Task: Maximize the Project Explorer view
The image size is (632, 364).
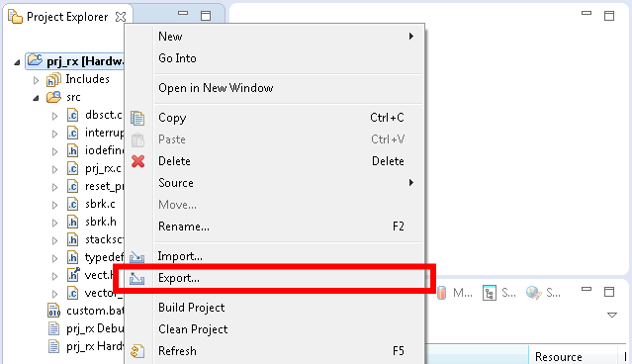Action: pos(206,16)
